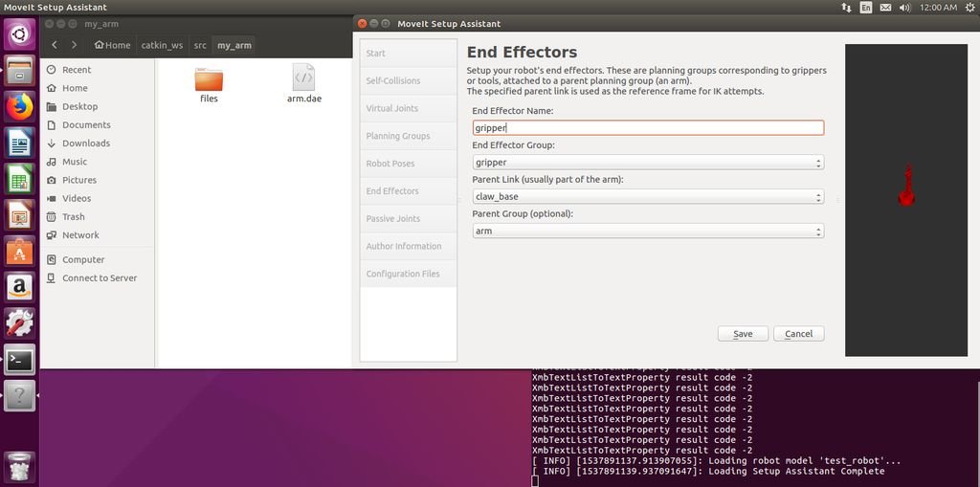Screen dimensions: 980x487
Task: Go to Self-Collisions step
Action: point(408,80)
